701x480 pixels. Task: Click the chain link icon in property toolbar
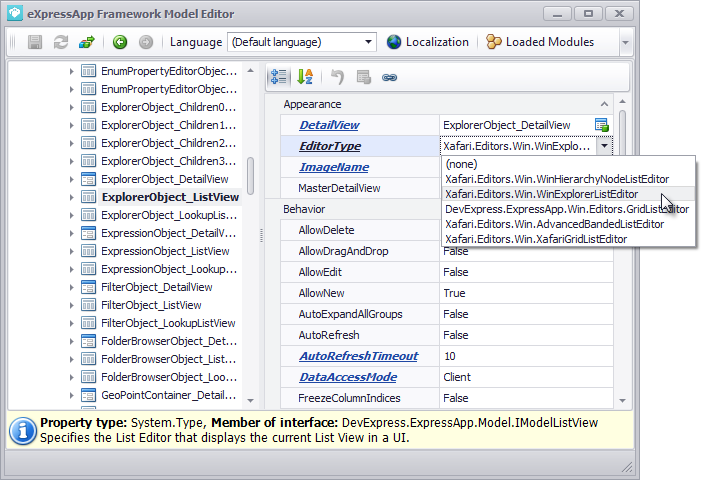coord(389,77)
